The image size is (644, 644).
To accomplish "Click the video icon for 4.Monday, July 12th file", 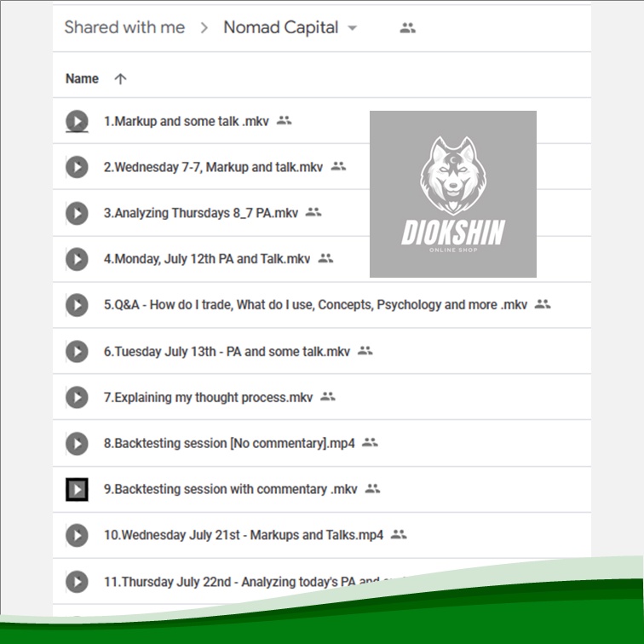I will [77, 259].
